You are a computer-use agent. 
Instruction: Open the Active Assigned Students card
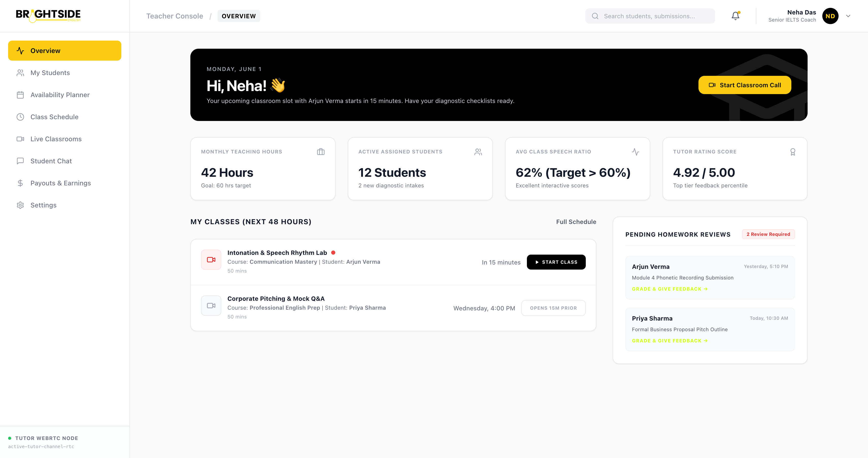click(x=420, y=169)
